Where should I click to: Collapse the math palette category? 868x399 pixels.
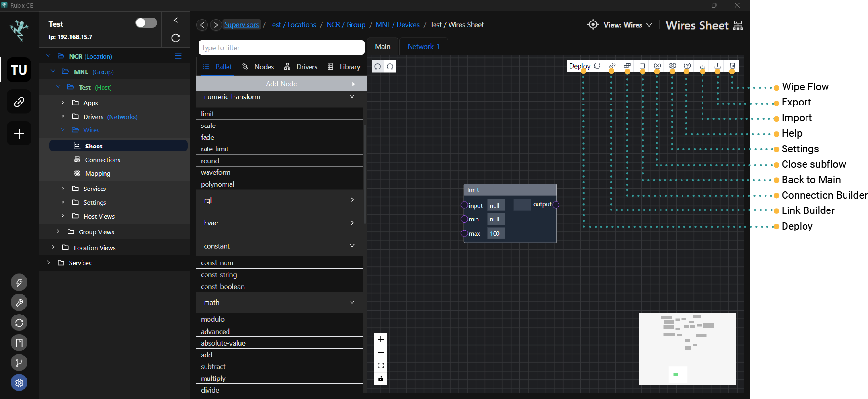click(x=352, y=302)
